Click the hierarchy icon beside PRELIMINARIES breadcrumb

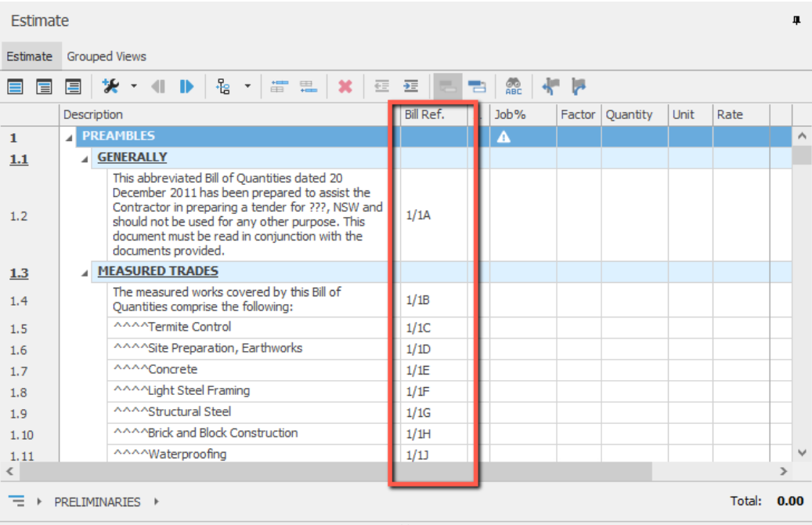click(17, 501)
